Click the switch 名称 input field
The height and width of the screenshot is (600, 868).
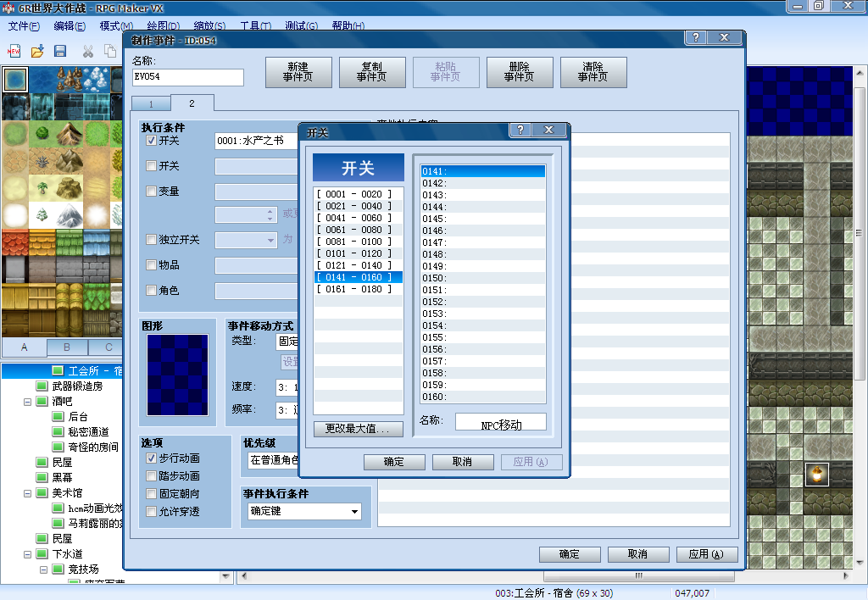[x=501, y=422]
